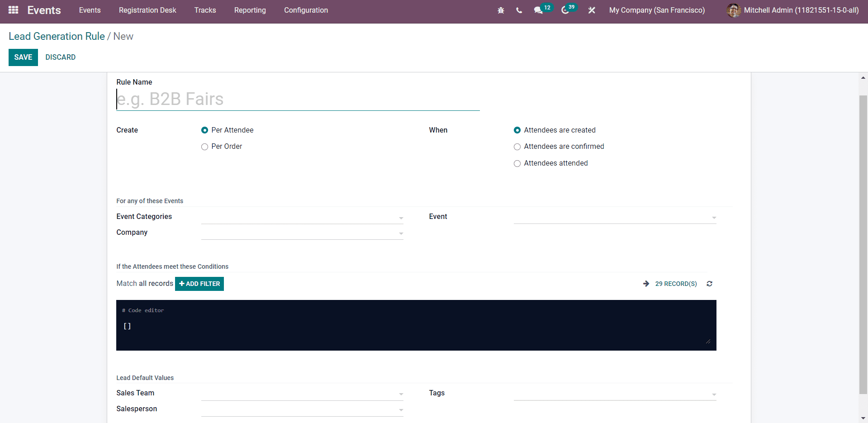The image size is (868, 423).
Task: Open activities with 39 notifications
Action: coord(566,10)
